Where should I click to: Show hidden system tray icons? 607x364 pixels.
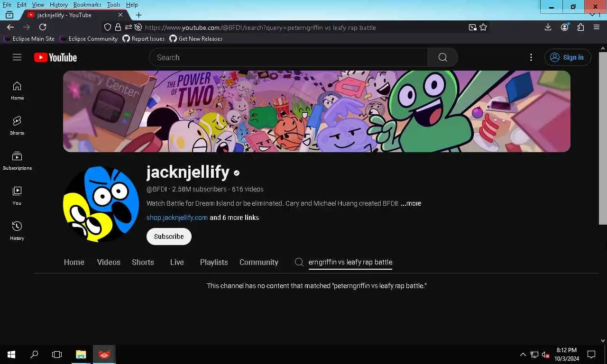click(x=523, y=355)
